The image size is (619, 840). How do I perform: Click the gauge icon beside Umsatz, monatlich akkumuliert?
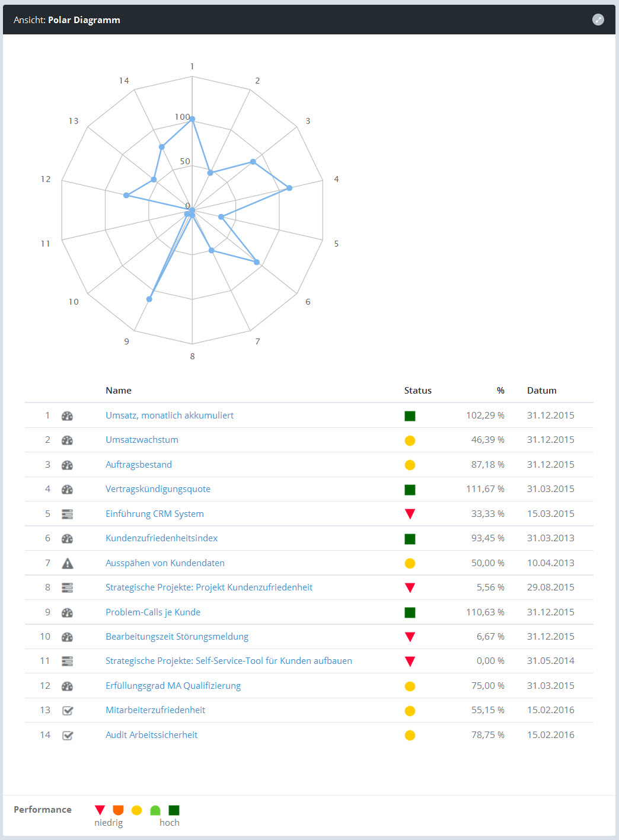[x=67, y=416]
